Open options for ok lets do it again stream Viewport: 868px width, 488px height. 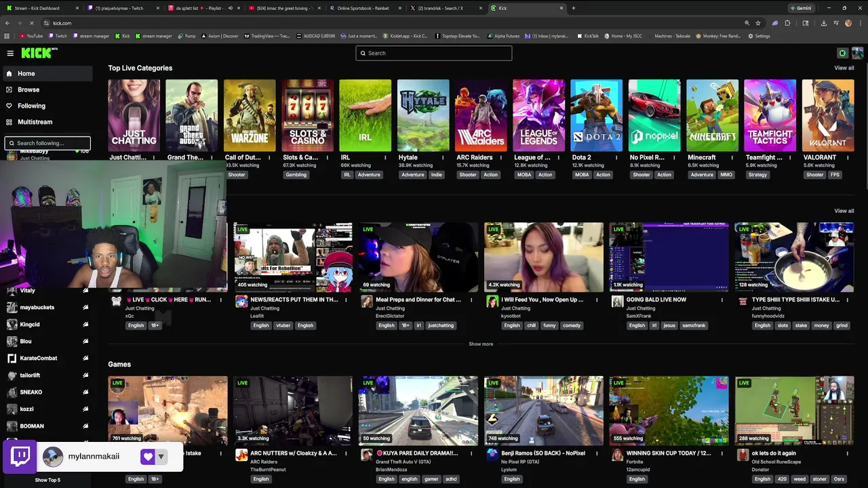pyautogui.click(x=848, y=453)
